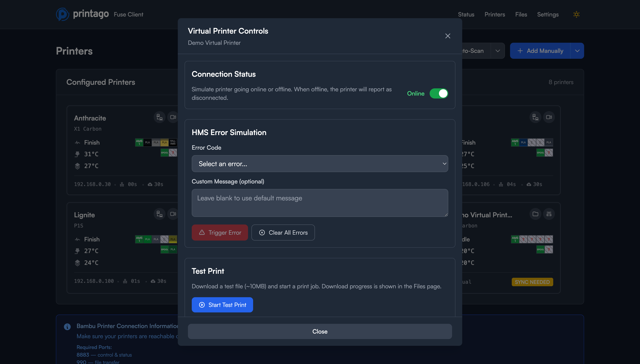The height and width of the screenshot is (364, 640).
Task: Open the Select an error dropdown
Action: (x=320, y=163)
